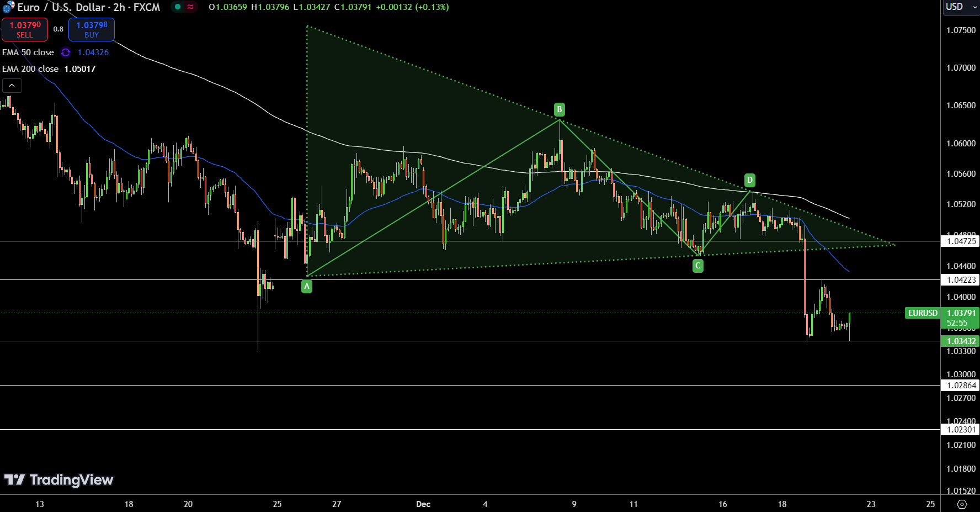Click the 13 date label on time axis
Viewport: 980px width, 512px height.
pyautogui.click(x=40, y=504)
